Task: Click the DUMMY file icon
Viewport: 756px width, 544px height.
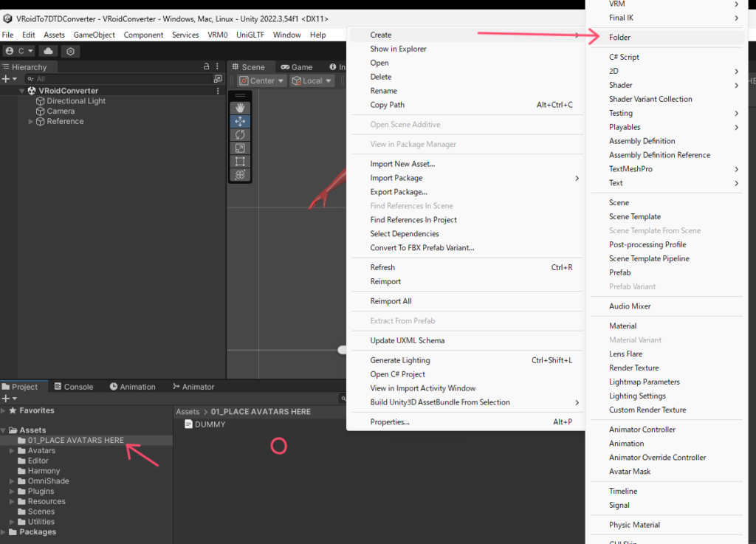Action: click(x=188, y=424)
